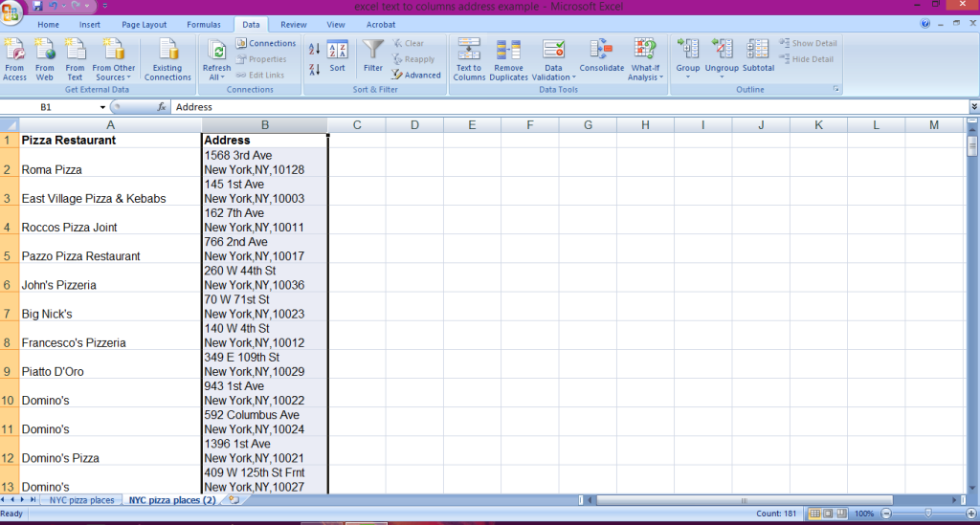Select column C header

coord(357,125)
